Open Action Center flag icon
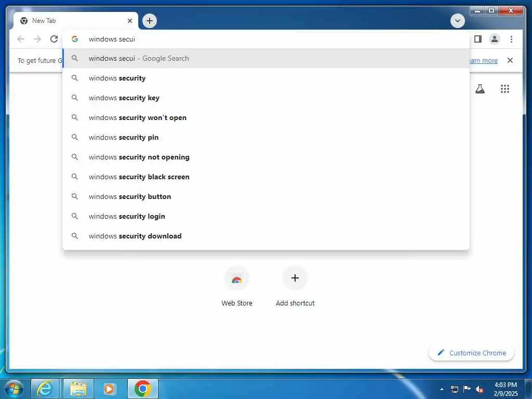Viewport: 532px width, 399px height. click(x=467, y=389)
